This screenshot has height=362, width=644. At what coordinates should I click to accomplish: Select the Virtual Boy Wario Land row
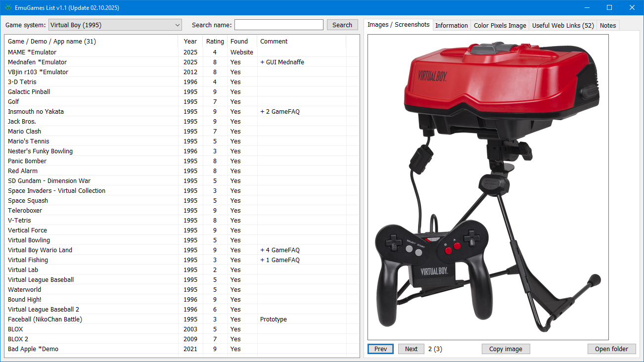[x=40, y=250]
